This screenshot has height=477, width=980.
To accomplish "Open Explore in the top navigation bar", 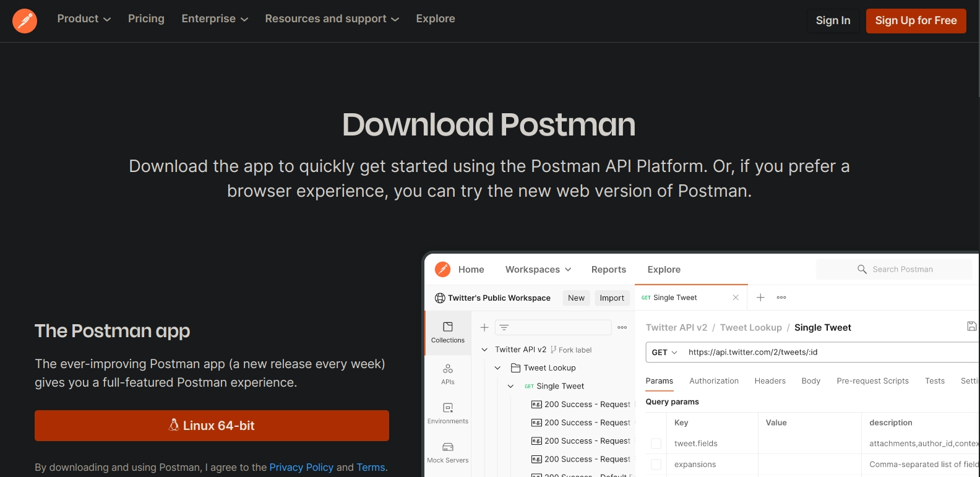I will point(436,19).
